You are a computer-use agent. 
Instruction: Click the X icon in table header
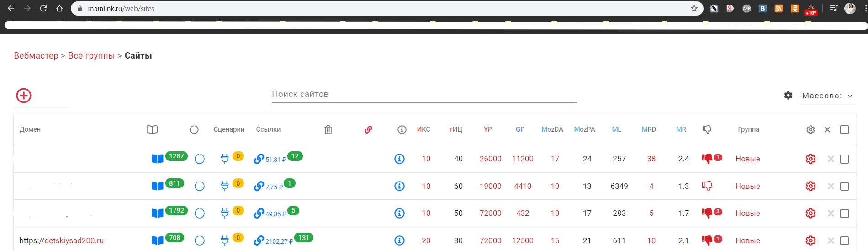[x=827, y=130]
